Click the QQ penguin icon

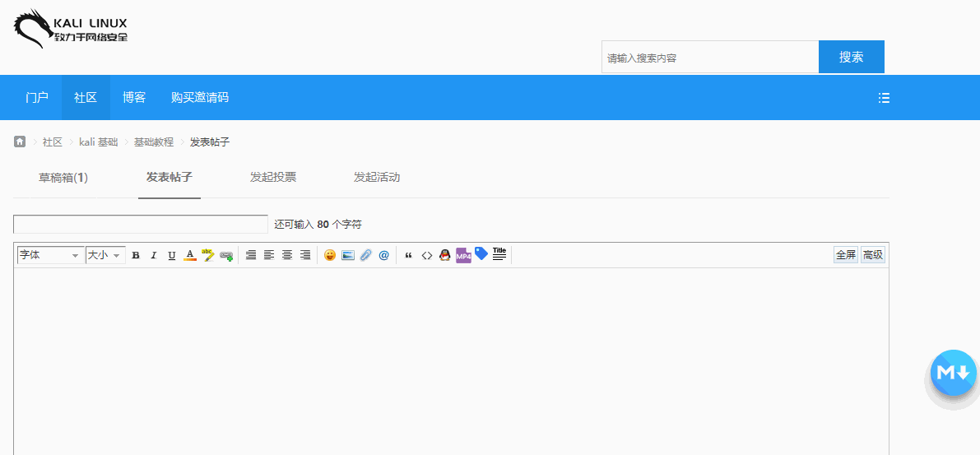pyautogui.click(x=444, y=256)
